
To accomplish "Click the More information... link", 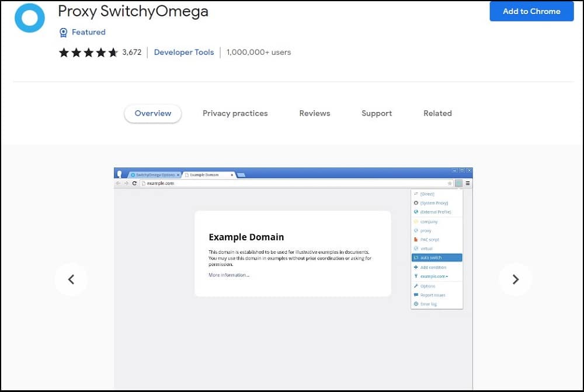I will (x=229, y=275).
